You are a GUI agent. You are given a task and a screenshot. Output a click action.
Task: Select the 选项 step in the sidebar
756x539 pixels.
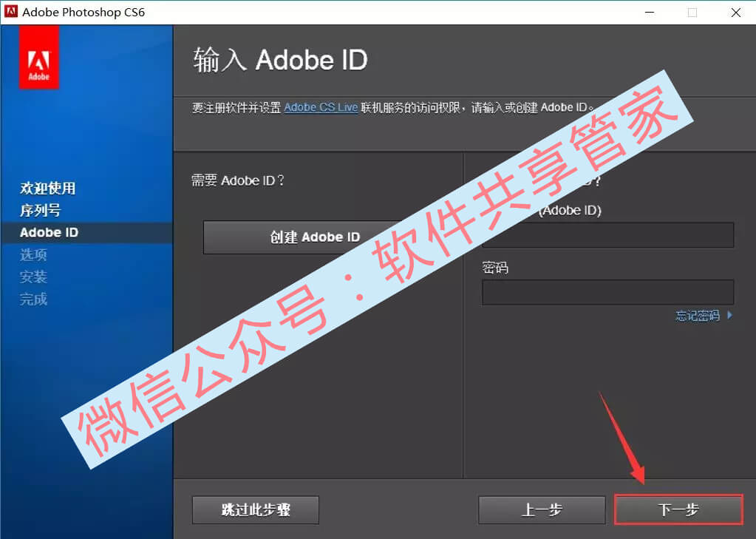[x=34, y=255]
